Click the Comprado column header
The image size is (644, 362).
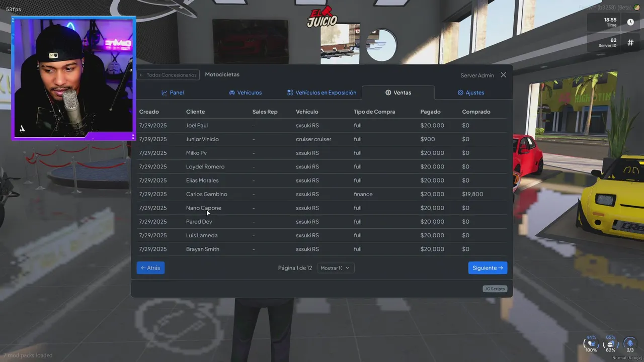[x=476, y=112]
